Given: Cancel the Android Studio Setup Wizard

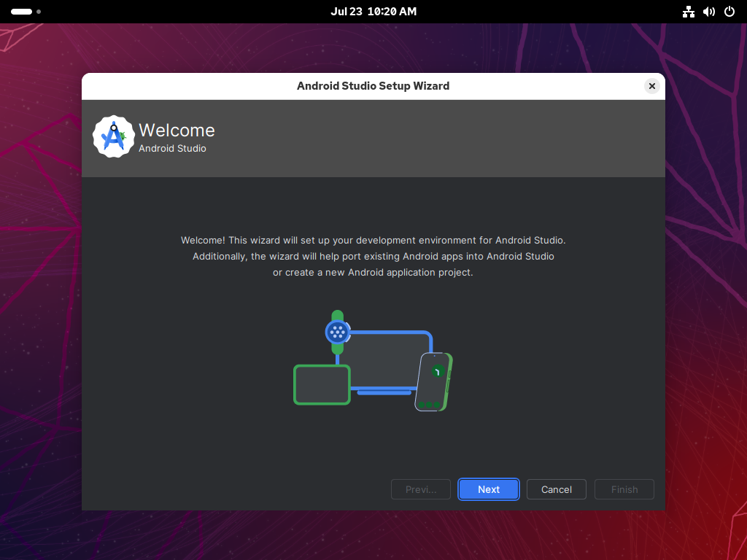Looking at the screenshot, I should pyautogui.click(x=556, y=489).
